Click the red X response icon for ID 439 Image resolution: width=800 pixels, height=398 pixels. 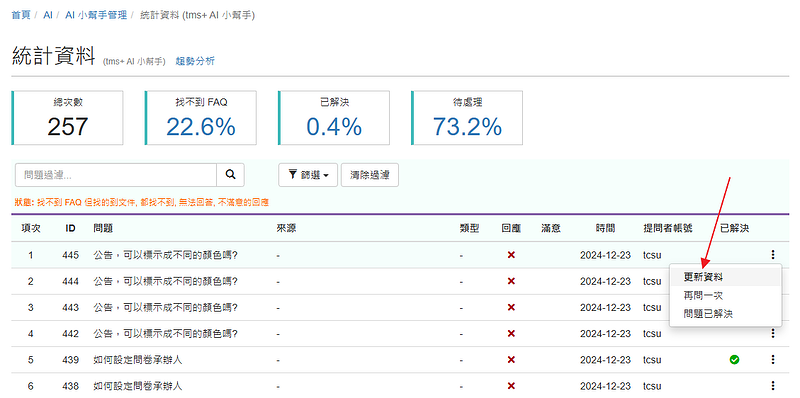tap(511, 360)
